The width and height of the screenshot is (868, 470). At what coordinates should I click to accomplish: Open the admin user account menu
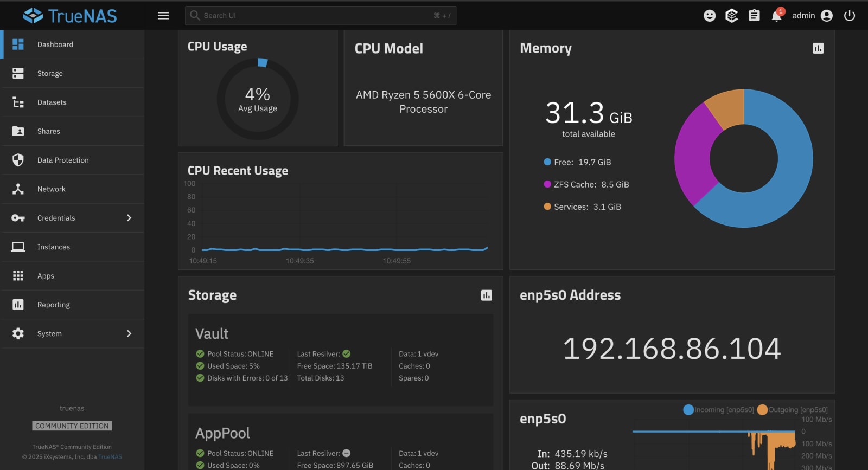[812, 16]
